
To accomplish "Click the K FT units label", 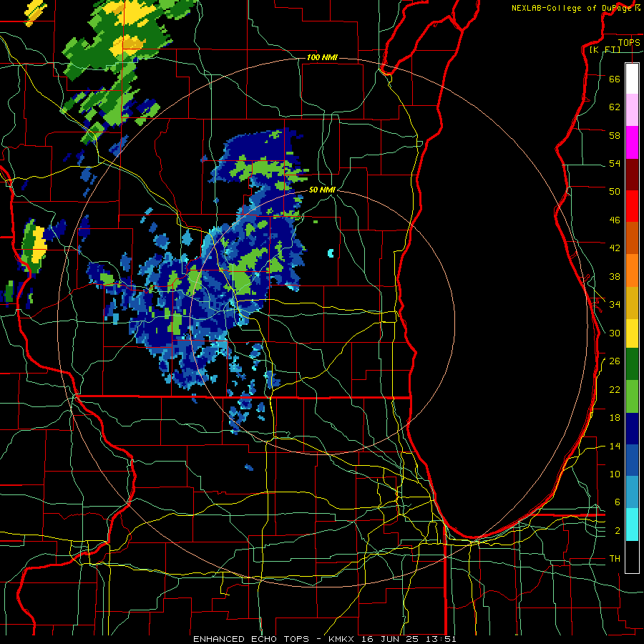I will [605, 49].
